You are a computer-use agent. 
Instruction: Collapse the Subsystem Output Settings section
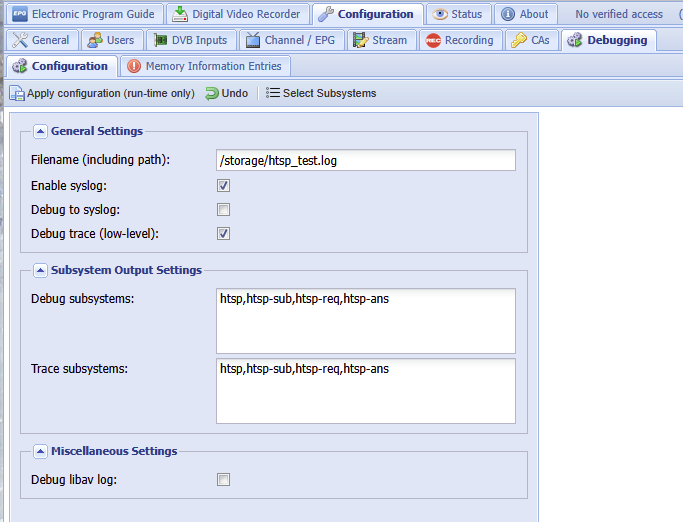[40, 270]
